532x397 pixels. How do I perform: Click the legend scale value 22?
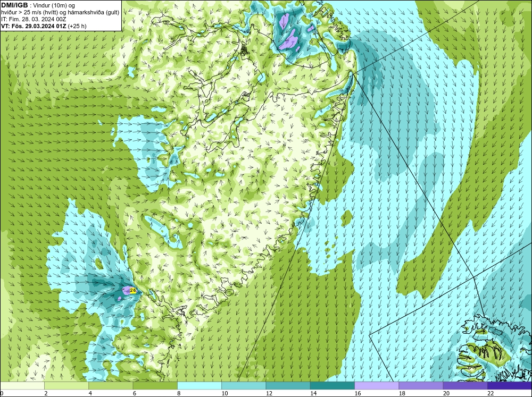tap(491, 393)
